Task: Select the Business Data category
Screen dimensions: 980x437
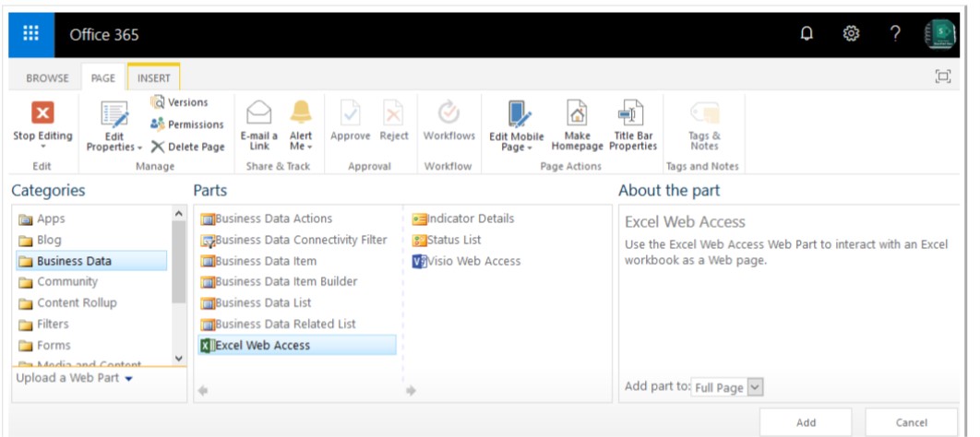Action: pyautogui.click(x=91, y=261)
